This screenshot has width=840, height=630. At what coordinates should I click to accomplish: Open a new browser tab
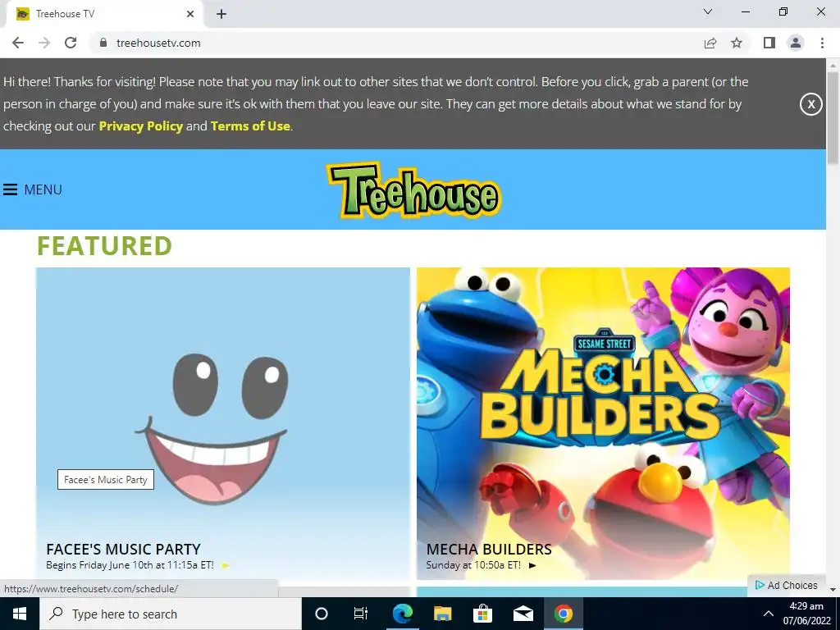pos(221,14)
